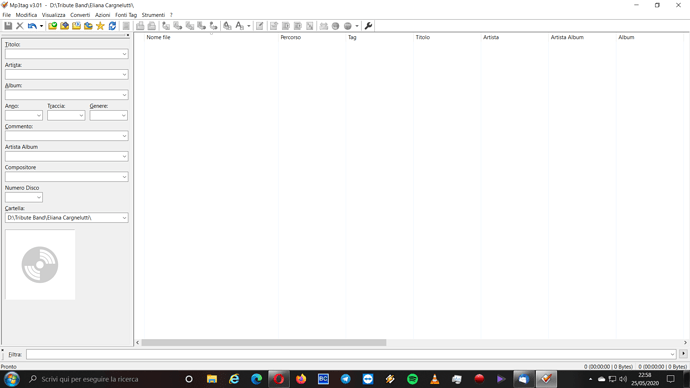Open the Converti menu
The image size is (690, 388).
[x=80, y=15]
